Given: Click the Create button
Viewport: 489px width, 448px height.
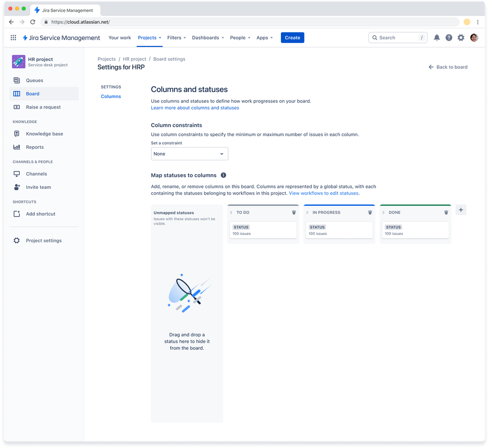Looking at the screenshot, I should [292, 38].
